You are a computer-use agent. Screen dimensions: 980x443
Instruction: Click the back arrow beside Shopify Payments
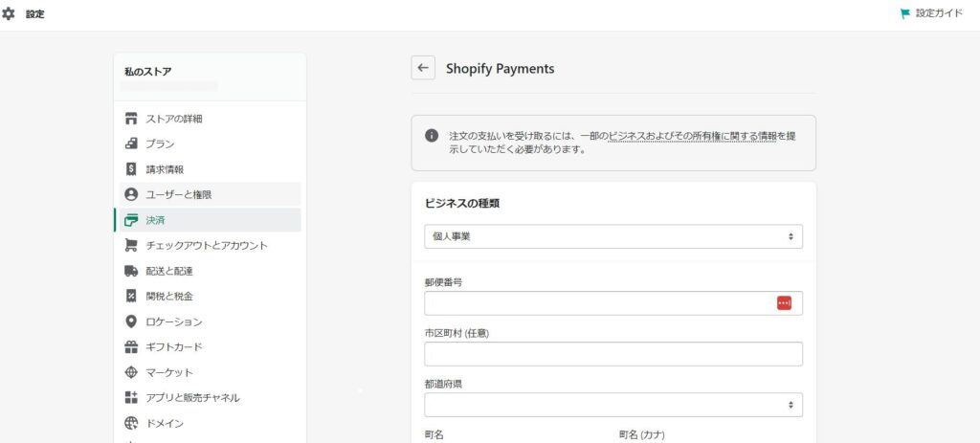pos(423,68)
